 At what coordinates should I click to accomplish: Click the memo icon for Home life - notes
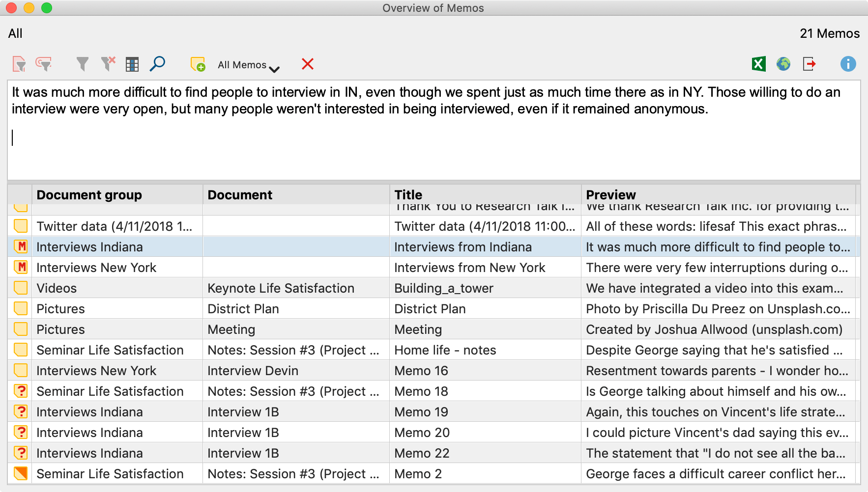(21, 350)
